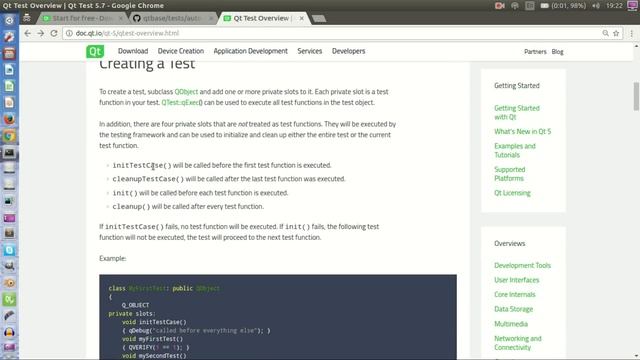Open Skype from the Ubuntu dock
Viewport: 640px width, 360px height.
coord(9,250)
